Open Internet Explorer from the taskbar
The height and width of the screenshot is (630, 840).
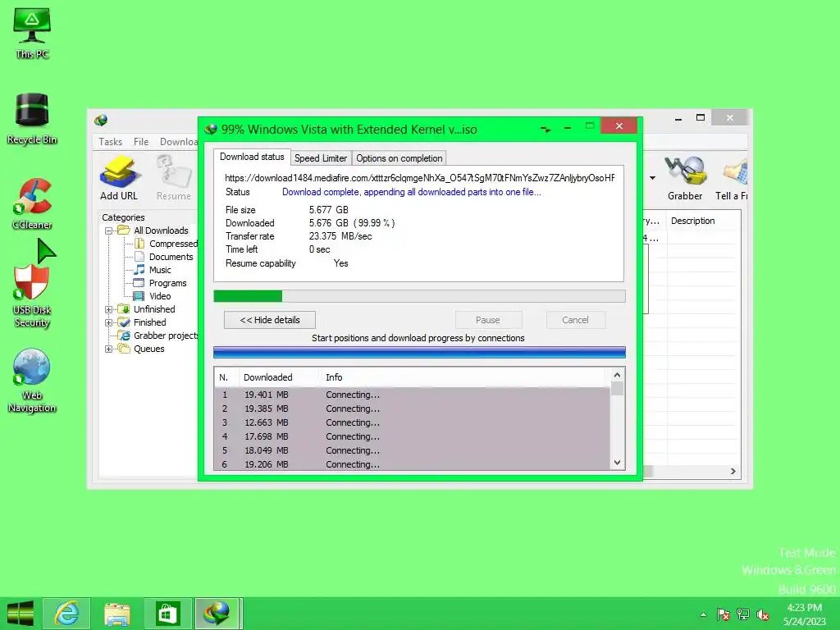66,614
